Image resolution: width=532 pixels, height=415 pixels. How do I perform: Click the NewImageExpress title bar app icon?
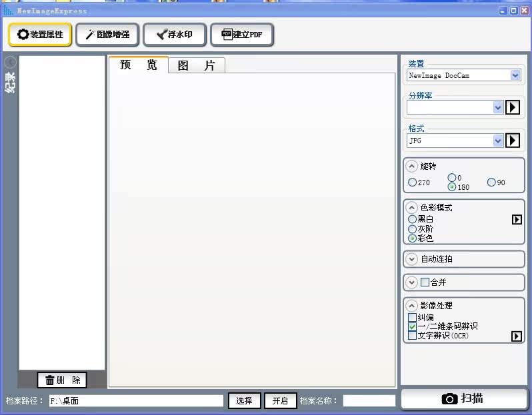[8, 11]
